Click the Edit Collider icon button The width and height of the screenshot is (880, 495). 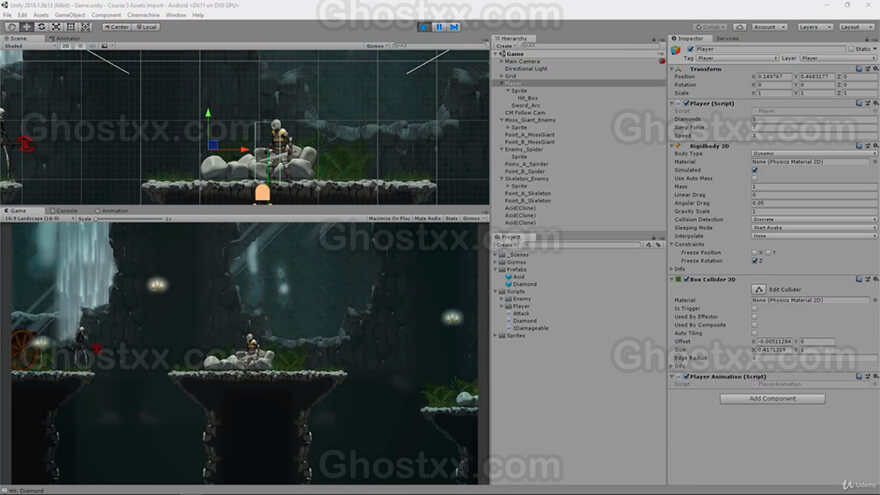(x=759, y=290)
